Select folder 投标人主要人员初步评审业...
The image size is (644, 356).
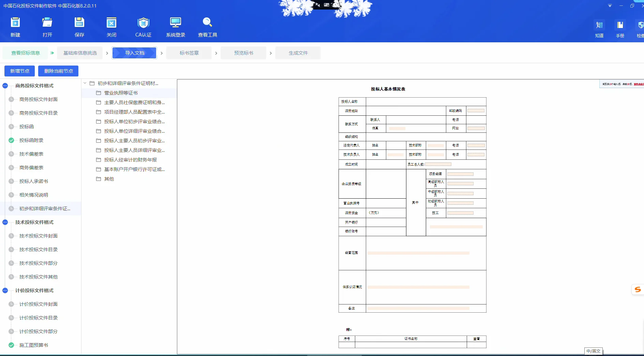[x=134, y=141]
